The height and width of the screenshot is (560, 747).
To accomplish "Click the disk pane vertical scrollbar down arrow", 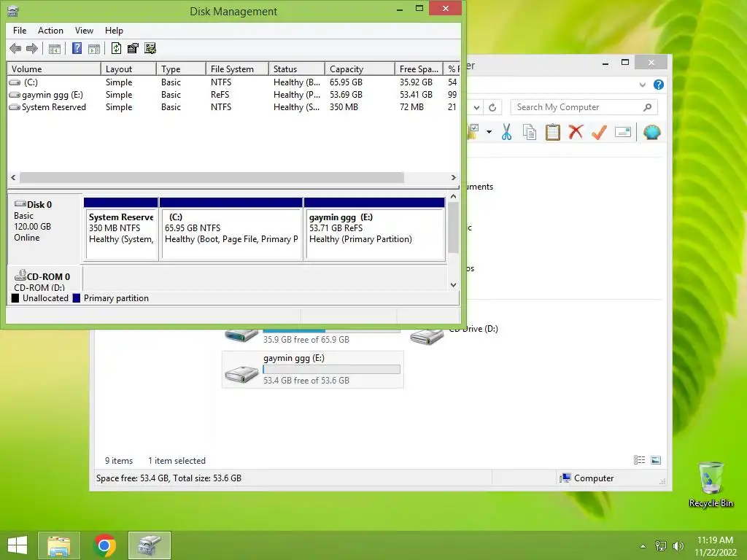I will click(454, 285).
